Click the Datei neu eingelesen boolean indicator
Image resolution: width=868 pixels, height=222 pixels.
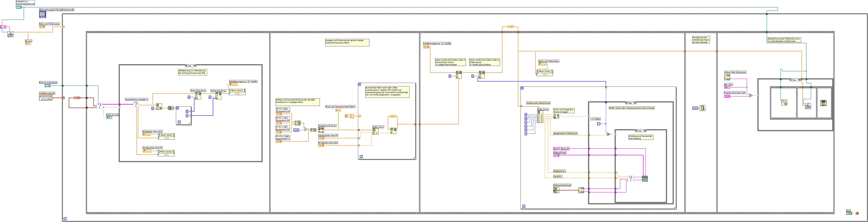tap(109, 117)
